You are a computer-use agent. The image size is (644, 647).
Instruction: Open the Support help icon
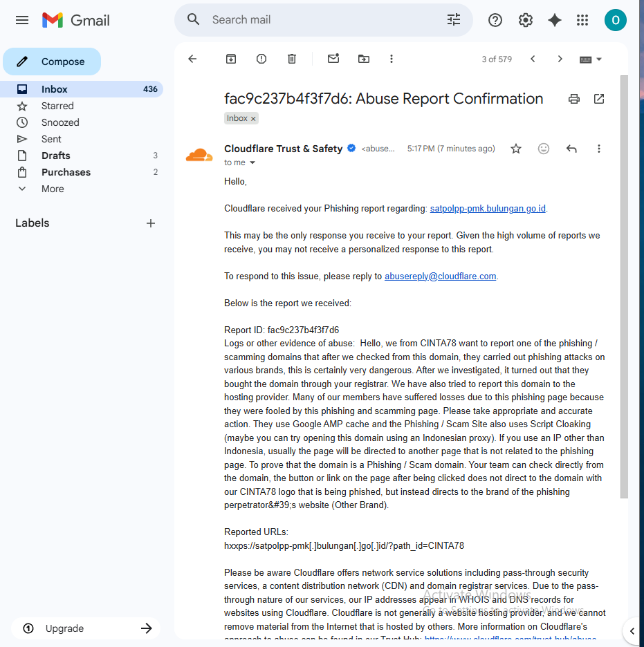[495, 20]
